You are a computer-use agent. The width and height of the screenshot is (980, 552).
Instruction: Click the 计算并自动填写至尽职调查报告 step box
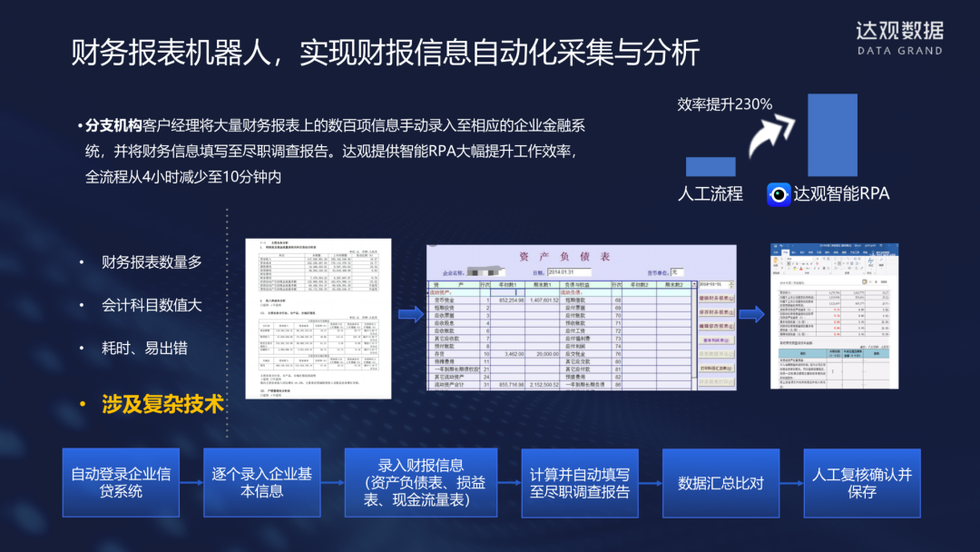pyautogui.click(x=580, y=483)
